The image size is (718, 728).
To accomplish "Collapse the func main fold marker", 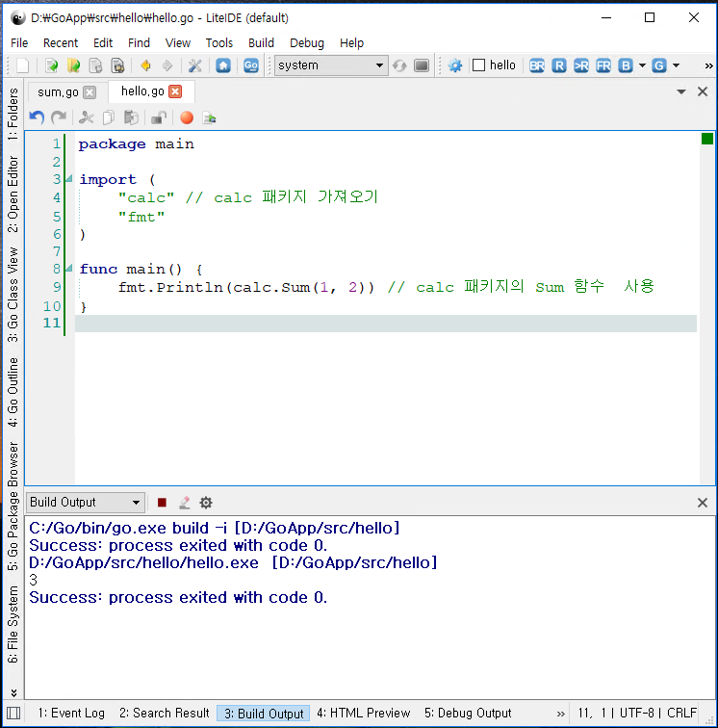I will click(x=69, y=269).
